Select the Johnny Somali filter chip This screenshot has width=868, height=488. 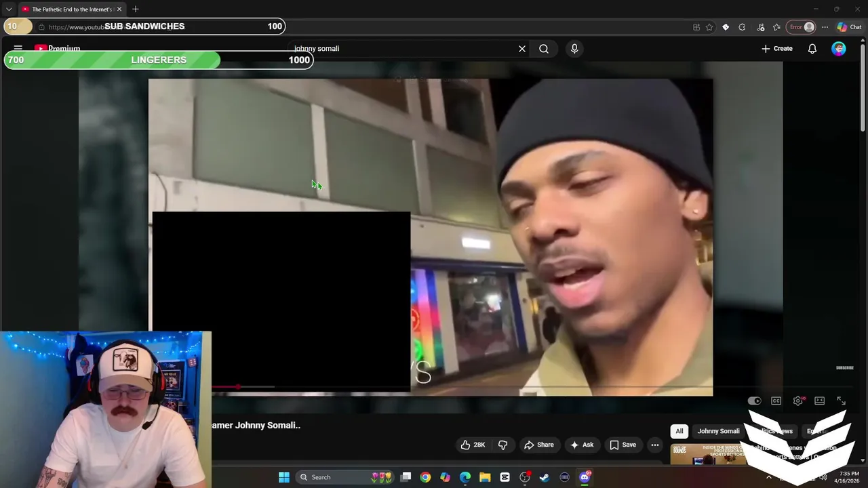pyautogui.click(x=719, y=431)
